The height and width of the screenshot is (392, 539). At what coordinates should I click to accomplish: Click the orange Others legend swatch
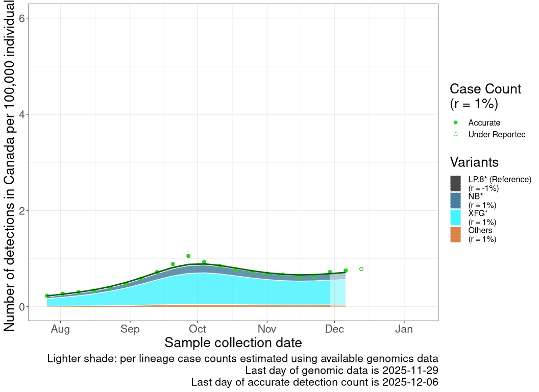coord(456,234)
